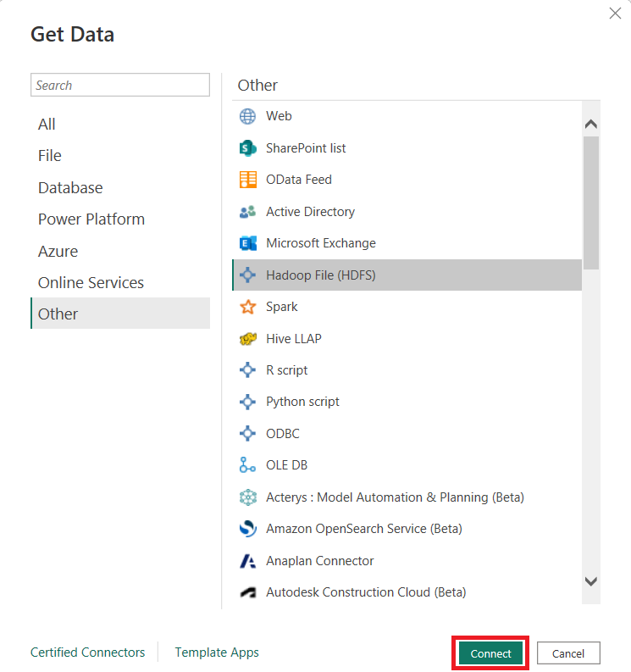Click the Hive LLAP bee icon
631x672 pixels.
247,339
